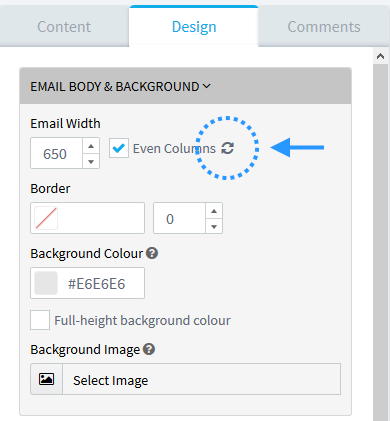The height and width of the screenshot is (421, 390).
Task: Click the Even Columns label
Action: pyautogui.click(x=174, y=148)
